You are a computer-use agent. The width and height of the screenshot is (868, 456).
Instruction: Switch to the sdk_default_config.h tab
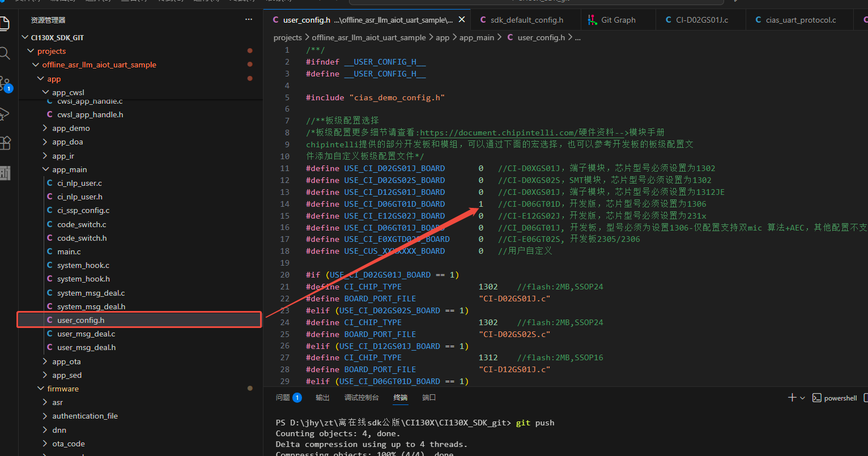526,20
